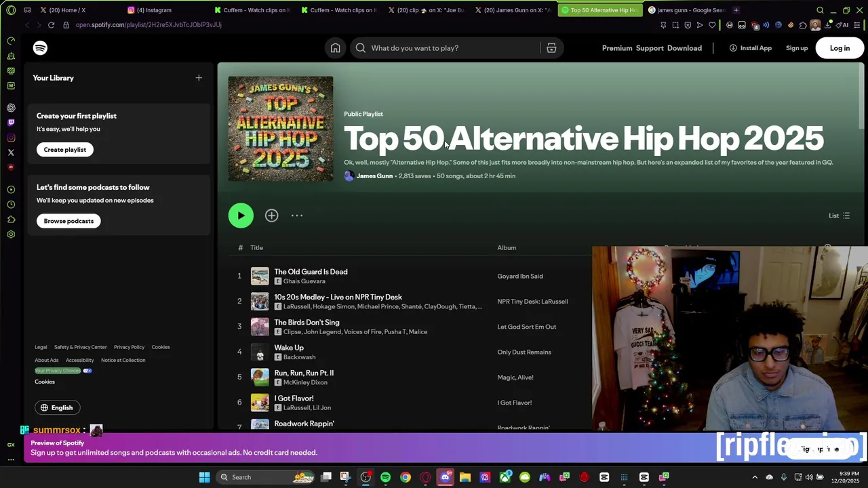Open the playlist's three-dot more options

tap(297, 216)
